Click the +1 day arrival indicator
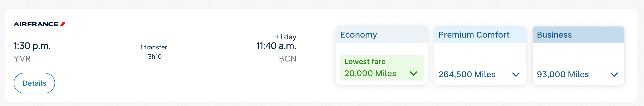 point(285,37)
